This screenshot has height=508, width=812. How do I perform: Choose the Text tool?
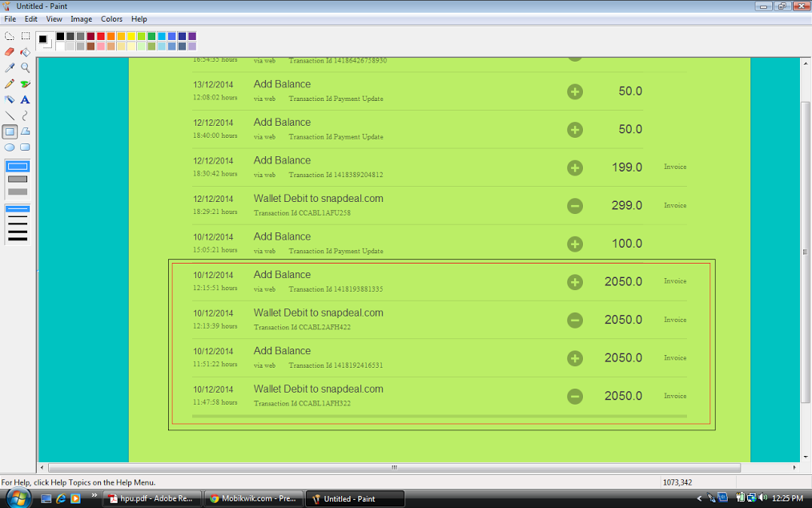(x=25, y=100)
